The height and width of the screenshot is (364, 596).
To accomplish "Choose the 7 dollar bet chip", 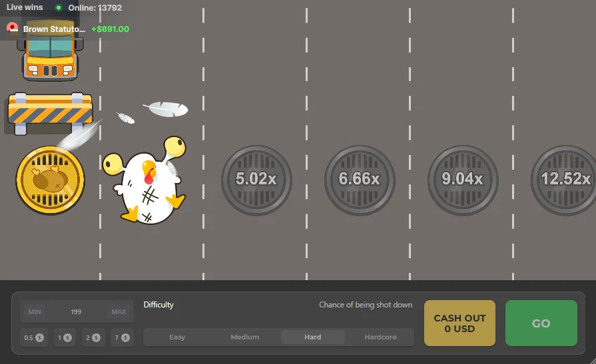I will [122, 337].
